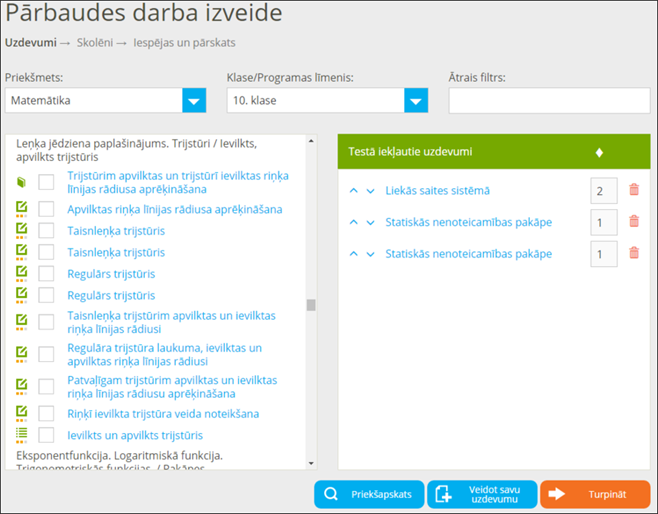Click edit icon beside 'Apvilktas riņķa līnijas rādiusa aprēķināšana'
Image resolution: width=658 pixels, height=514 pixels.
[x=21, y=209]
